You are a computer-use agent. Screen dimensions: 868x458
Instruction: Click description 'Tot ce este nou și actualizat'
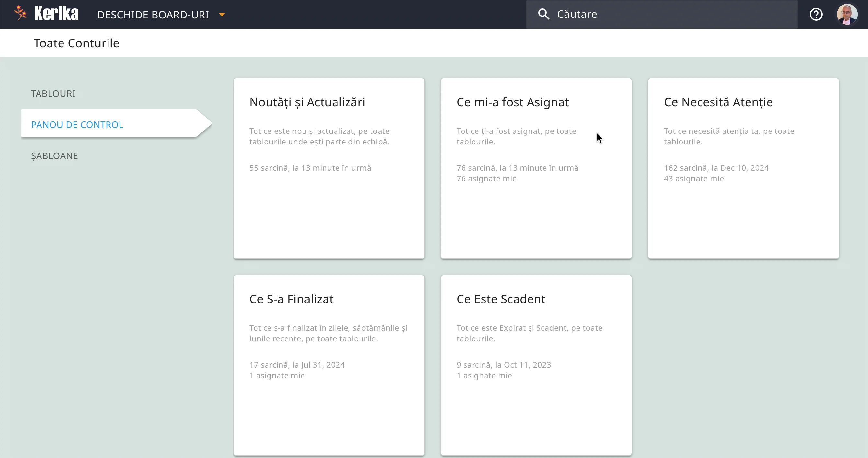(319, 136)
